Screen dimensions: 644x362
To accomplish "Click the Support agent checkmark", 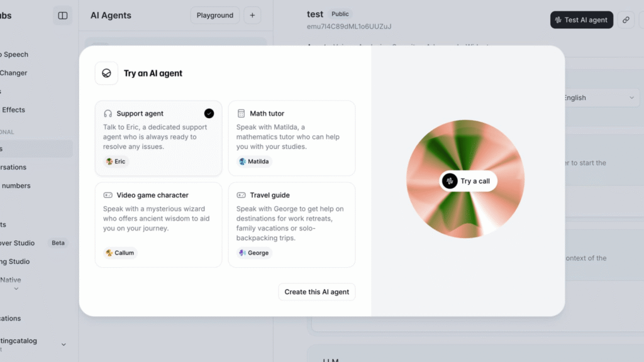I will pos(209,113).
